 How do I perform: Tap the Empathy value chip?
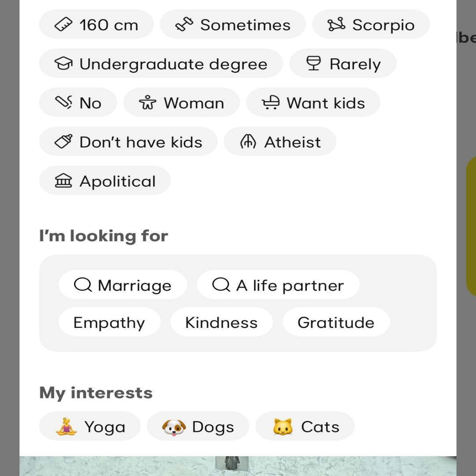coord(109,322)
